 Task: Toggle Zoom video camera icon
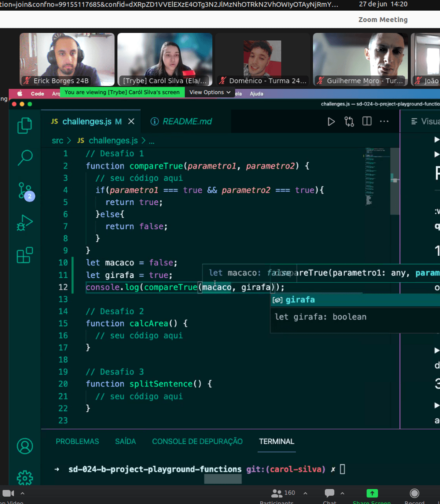pyautogui.click(x=8, y=493)
